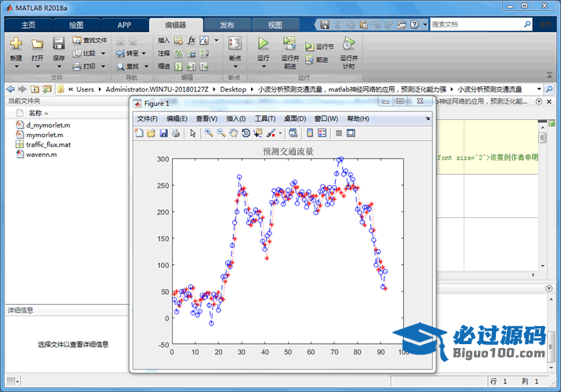Image resolution: width=561 pixels, height=392 pixels.
Task: Click the Name (名称) column header
Action: click(x=35, y=113)
